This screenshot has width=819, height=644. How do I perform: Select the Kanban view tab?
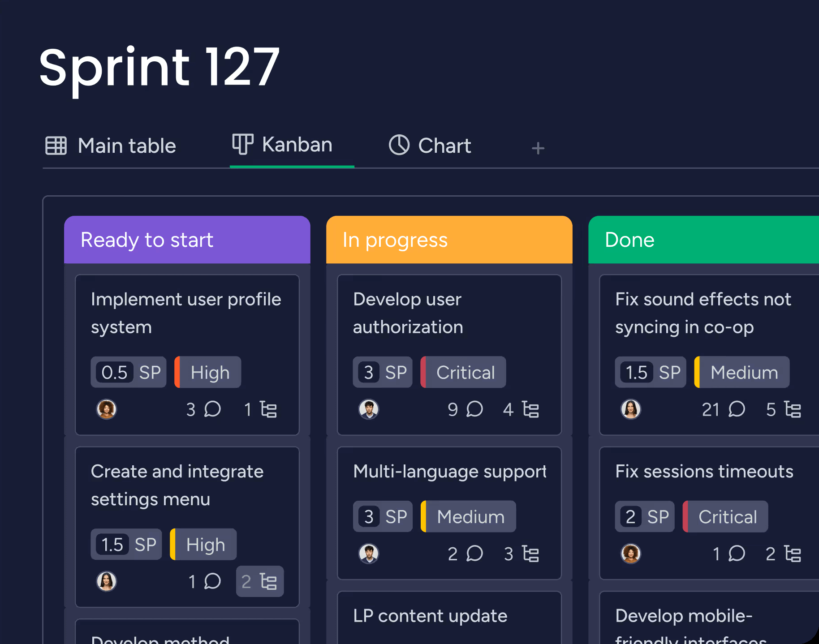point(283,145)
